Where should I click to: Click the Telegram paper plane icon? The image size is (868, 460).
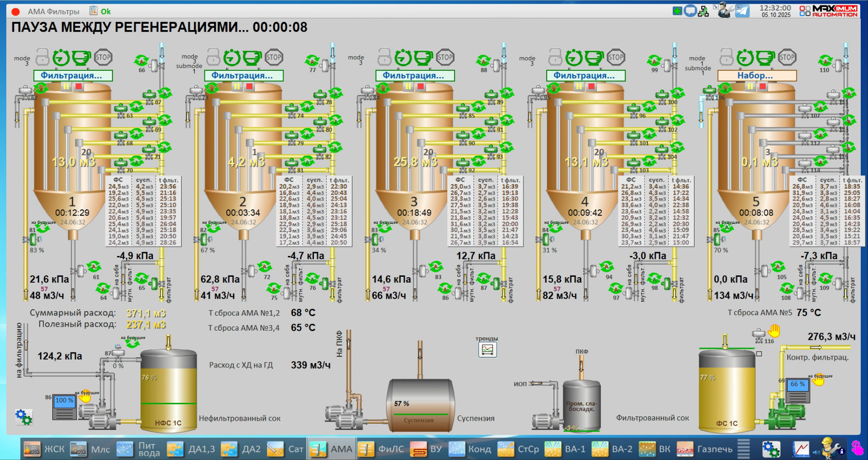[742, 11]
